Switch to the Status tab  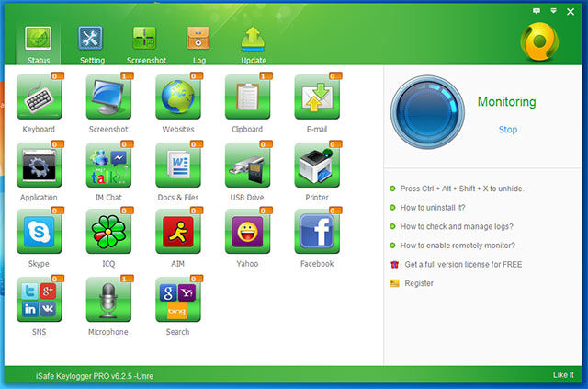pos(39,44)
